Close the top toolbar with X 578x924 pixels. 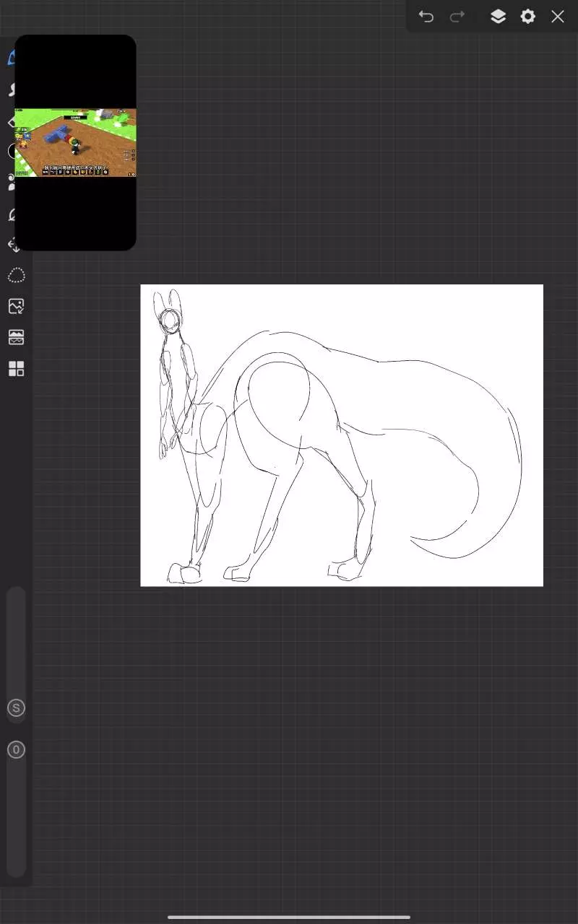[x=558, y=16]
